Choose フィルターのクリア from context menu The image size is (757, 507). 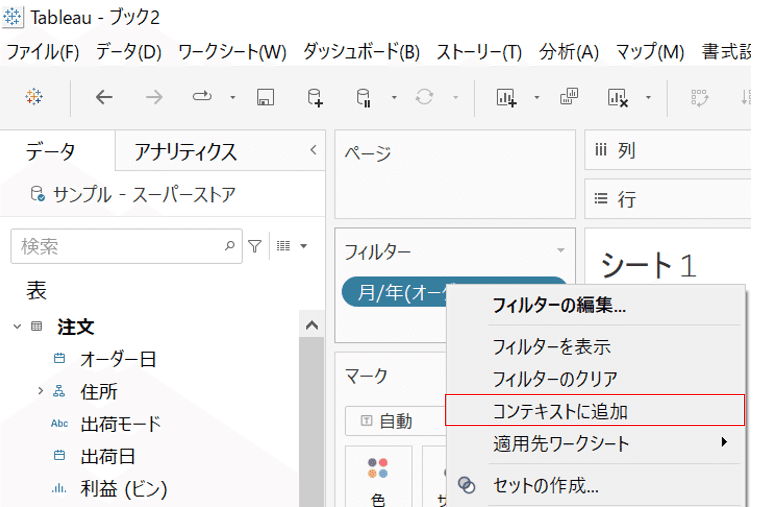(x=555, y=379)
